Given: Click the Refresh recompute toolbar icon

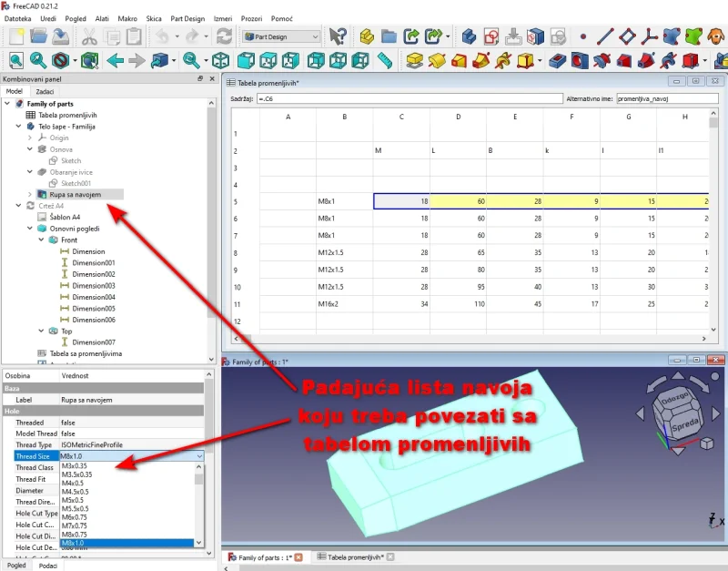Looking at the screenshot, I should tap(224, 36).
